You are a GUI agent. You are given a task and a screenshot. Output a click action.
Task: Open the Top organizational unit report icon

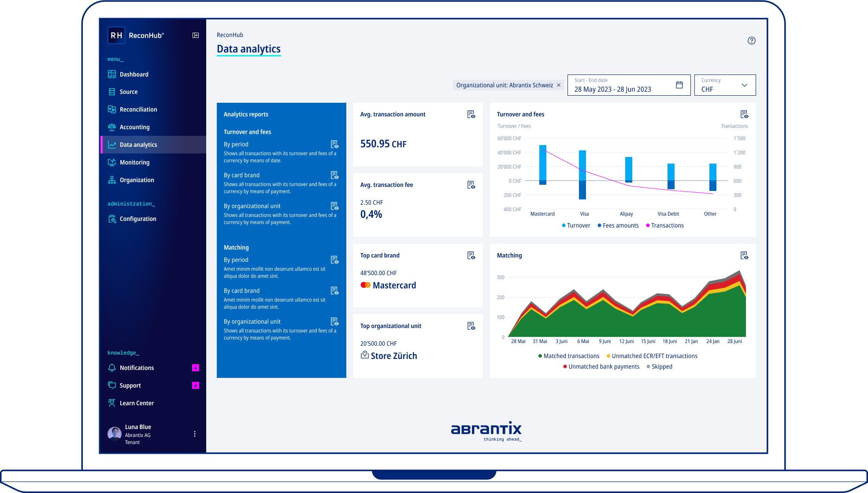point(471,326)
